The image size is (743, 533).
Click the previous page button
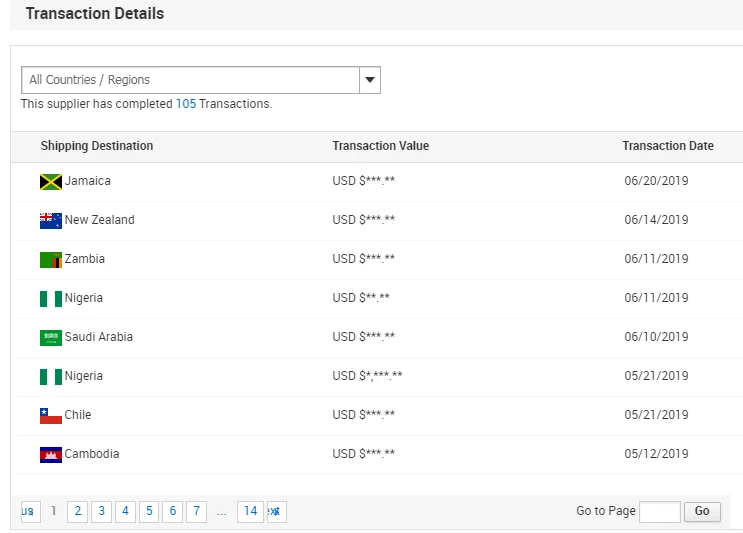point(30,511)
